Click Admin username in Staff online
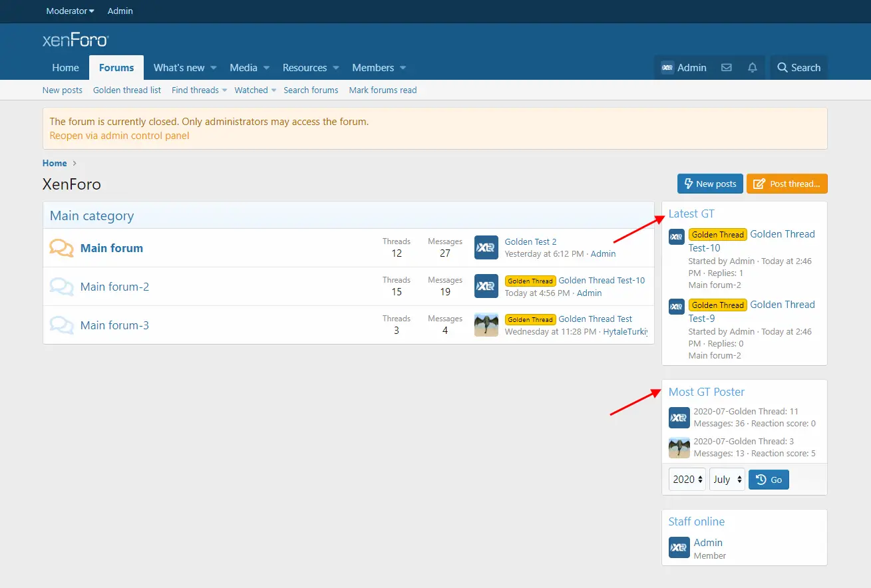The height and width of the screenshot is (588, 871). (x=708, y=543)
